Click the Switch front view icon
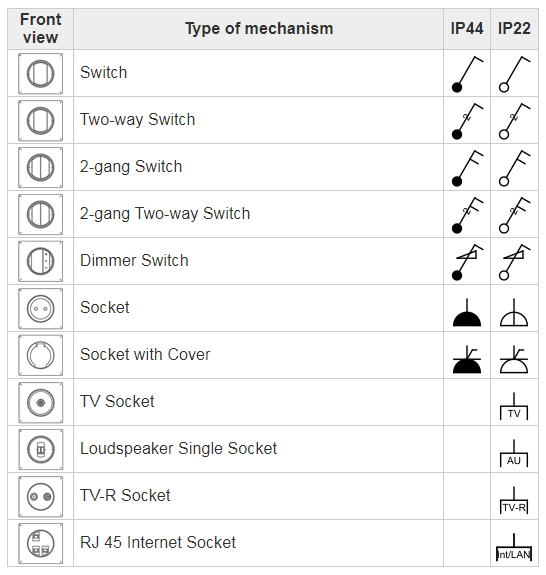This screenshot has height=575, width=546. click(40, 74)
